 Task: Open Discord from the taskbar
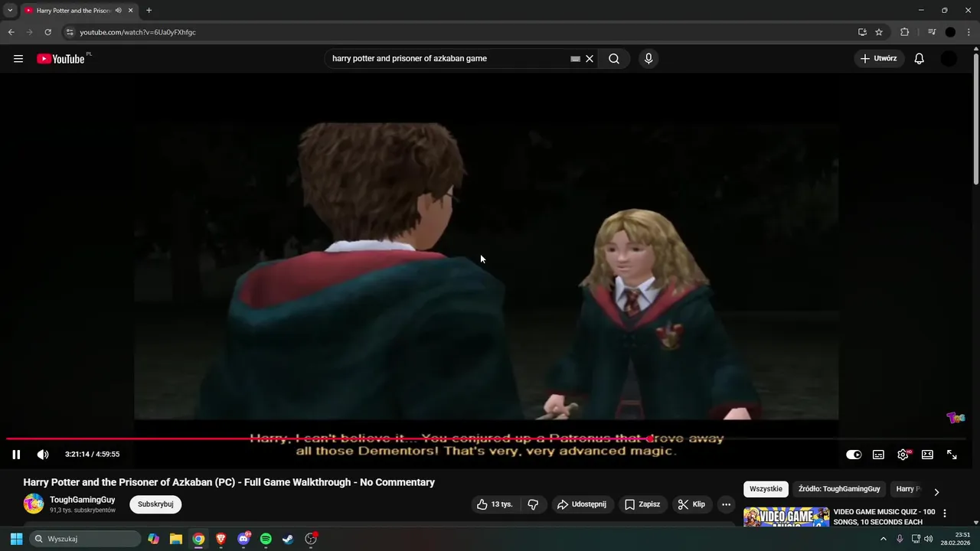click(x=243, y=539)
